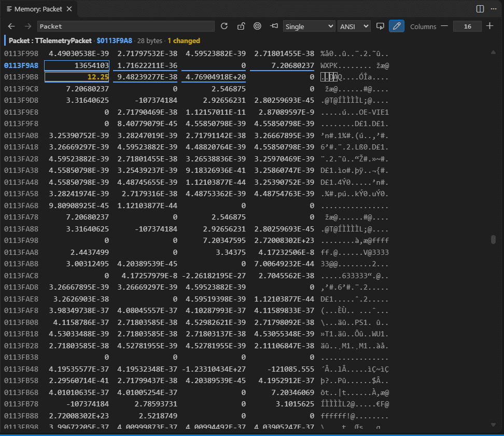Screen dimensions: 504x436
Task: Select the changed cell 12.25
Action: [77, 77]
